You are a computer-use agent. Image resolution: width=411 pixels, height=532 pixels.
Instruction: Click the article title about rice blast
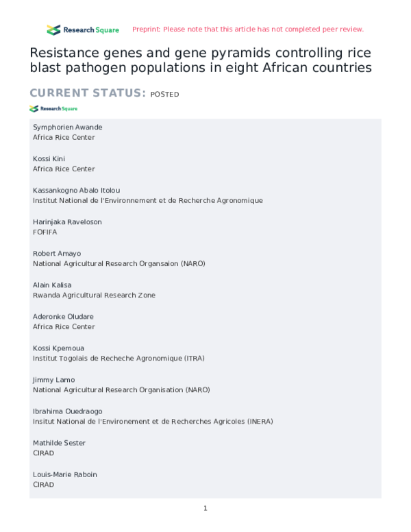[x=201, y=60]
